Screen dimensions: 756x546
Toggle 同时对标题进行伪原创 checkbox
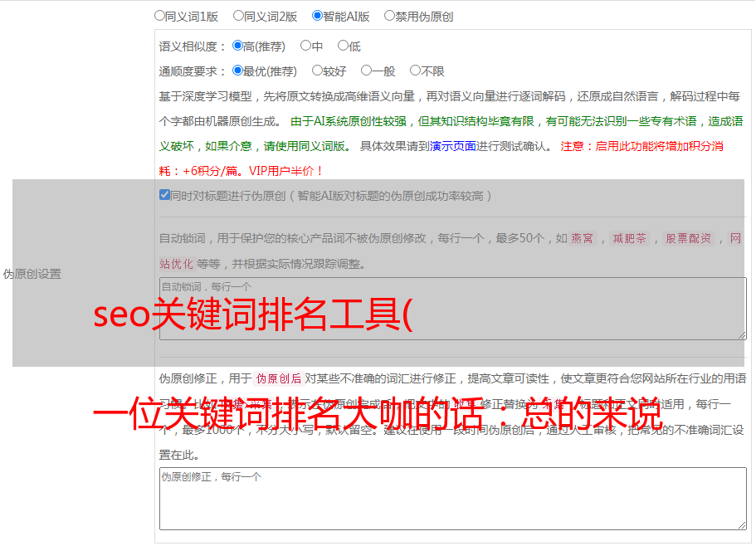(164, 195)
